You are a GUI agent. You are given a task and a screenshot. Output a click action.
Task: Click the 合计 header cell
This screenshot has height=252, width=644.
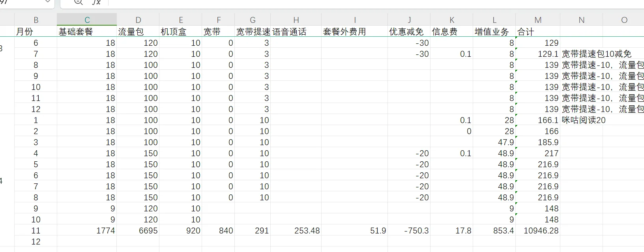tap(538, 32)
